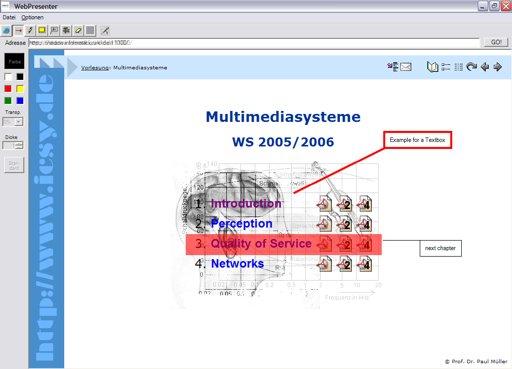Click the 'Prof. Dr. Paul Müller' copyright text
This screenshot has width=512, height=369.
coord(476,361)
